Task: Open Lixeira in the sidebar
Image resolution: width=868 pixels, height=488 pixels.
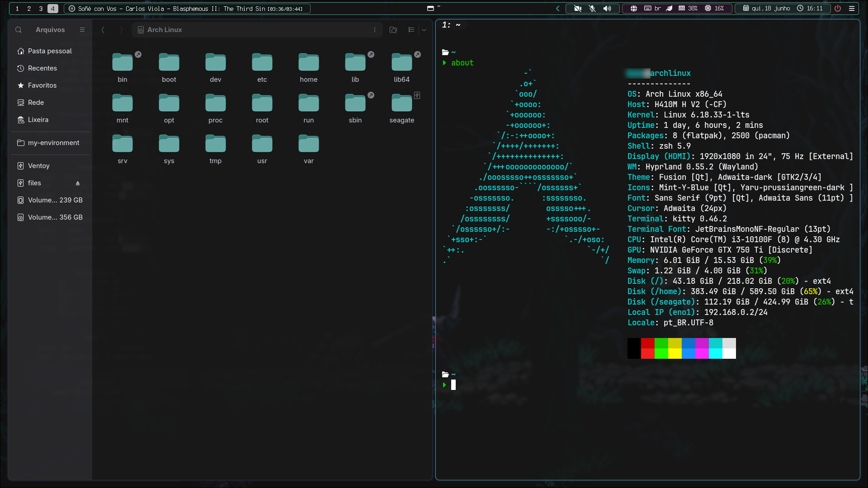Action: [51, 120]
